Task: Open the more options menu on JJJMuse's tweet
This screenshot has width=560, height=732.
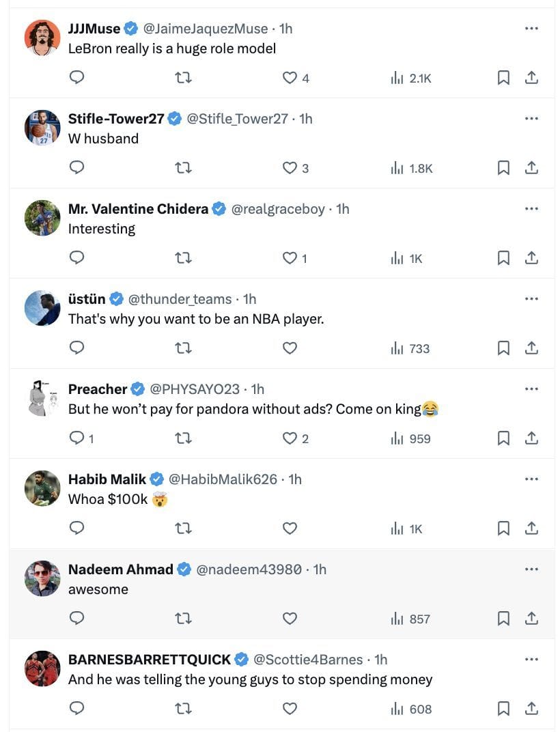Action: pos(531,27)
